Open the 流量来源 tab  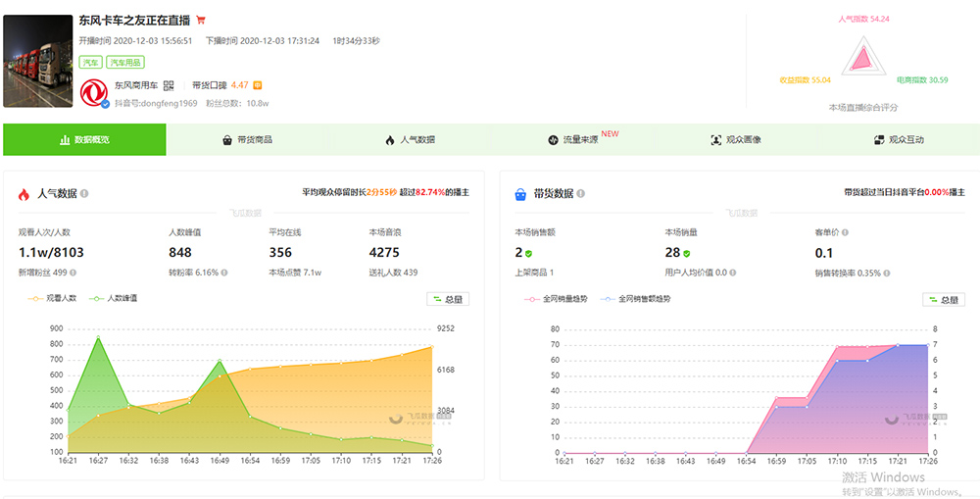pos(573,140)
